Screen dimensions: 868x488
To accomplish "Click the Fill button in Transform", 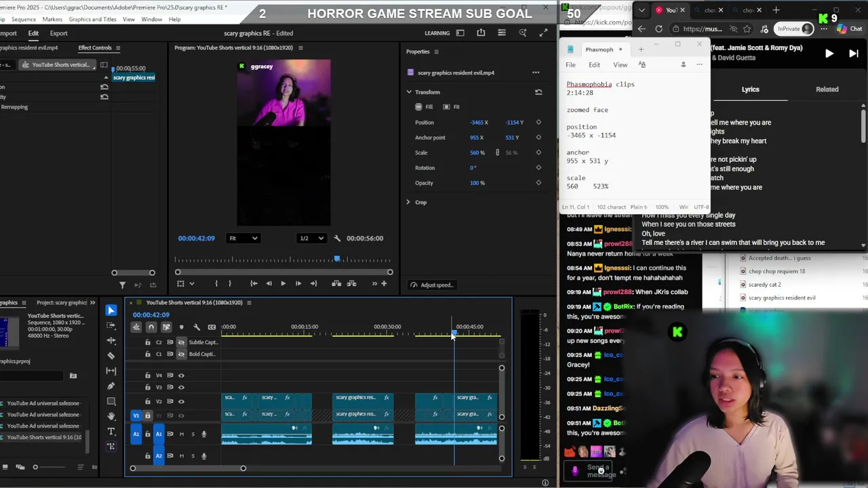I will pos(425,106).
